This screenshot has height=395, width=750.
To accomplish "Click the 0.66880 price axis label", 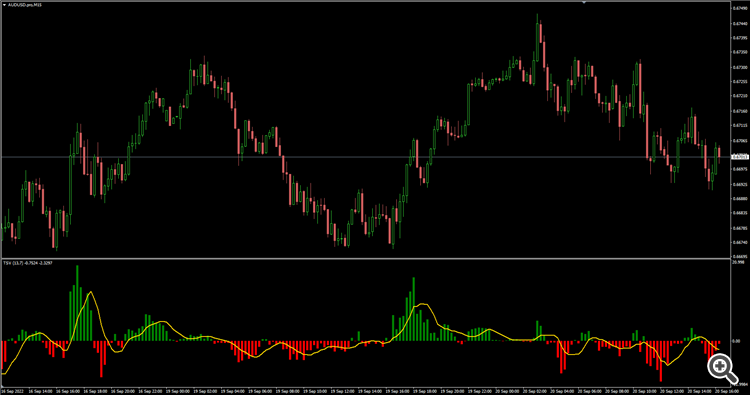I will click(x=740, y=198).
